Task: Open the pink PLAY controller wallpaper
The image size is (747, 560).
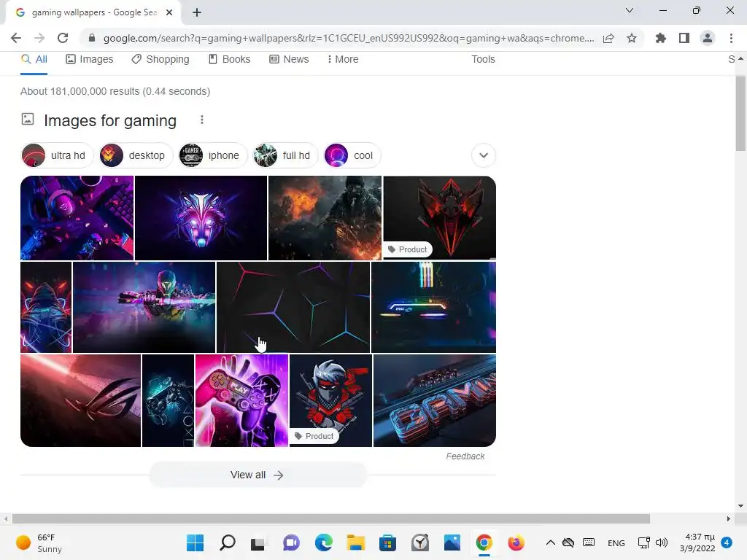Action: point(241,400)
